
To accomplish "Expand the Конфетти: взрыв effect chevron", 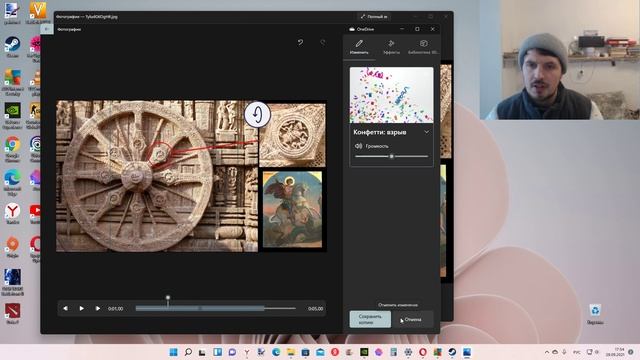I will point(427,132).
